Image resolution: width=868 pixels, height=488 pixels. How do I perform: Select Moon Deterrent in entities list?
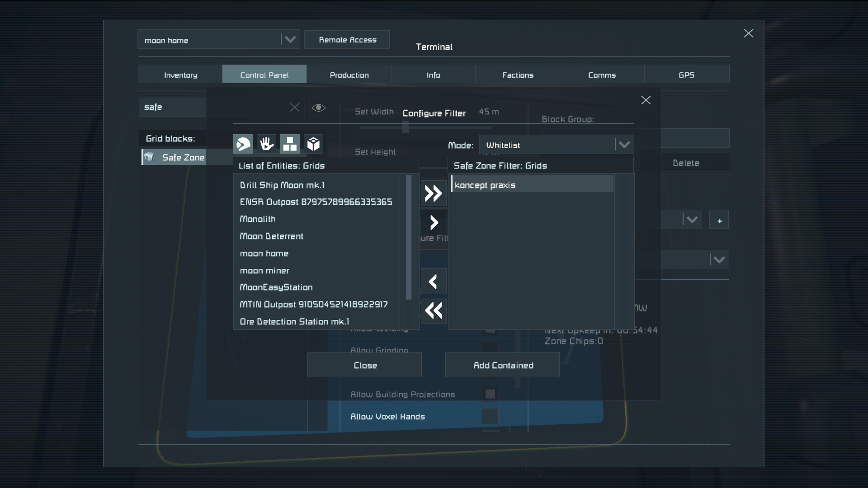coord(272,236)
